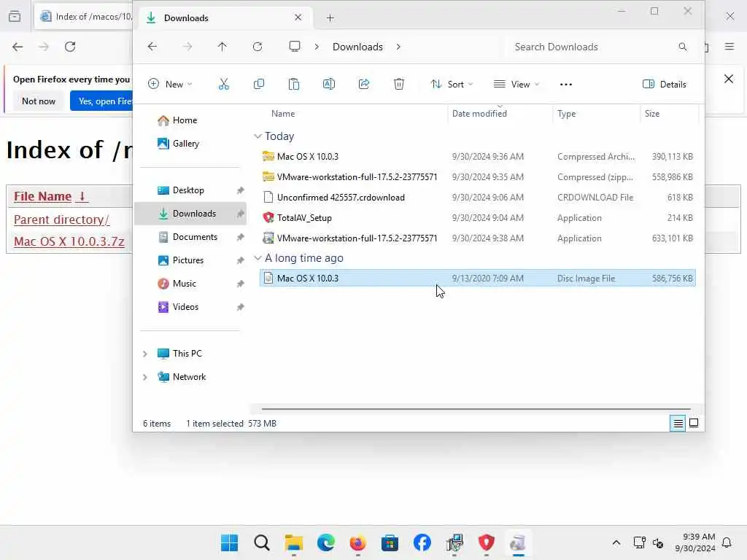
Task: Select Mac OS X 10.0.3 Disc Image File
Action: point(478,279)
